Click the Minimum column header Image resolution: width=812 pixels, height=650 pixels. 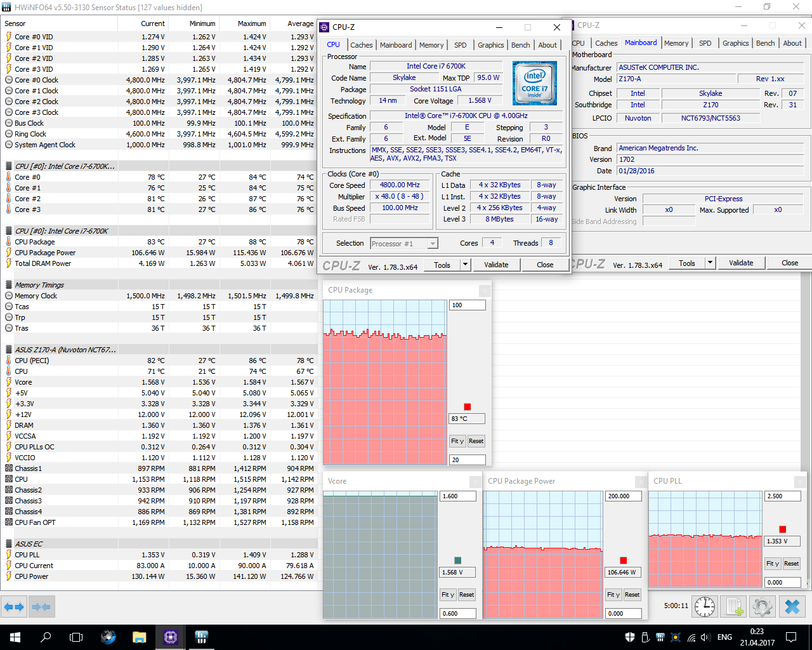[193, 23]
